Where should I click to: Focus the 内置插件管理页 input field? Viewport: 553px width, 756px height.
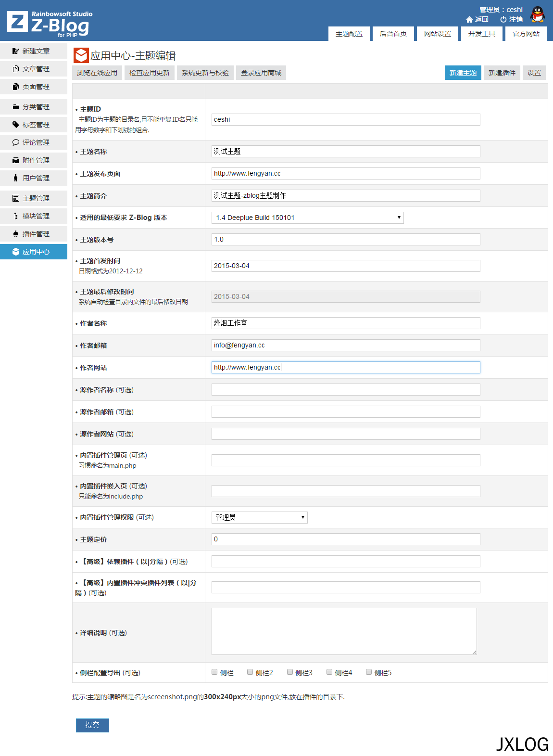(346, 460)
